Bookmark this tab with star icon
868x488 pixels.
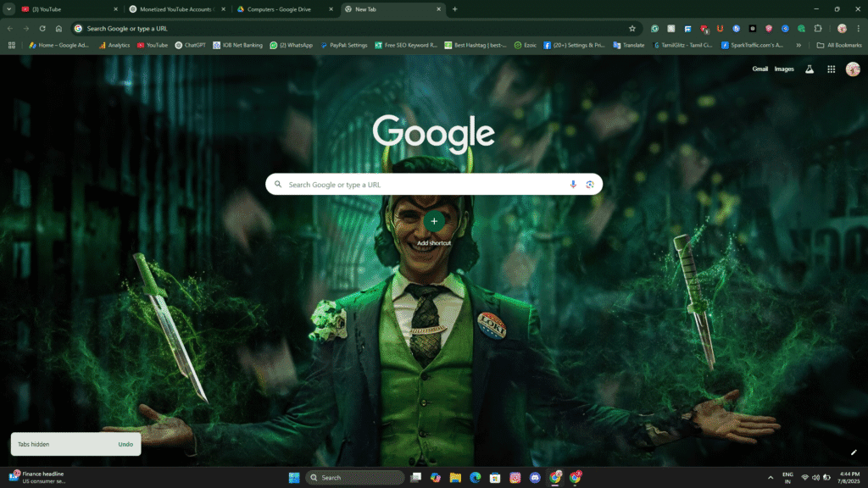point(632,28)
